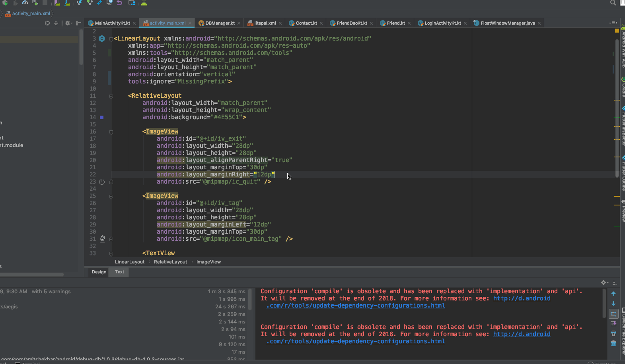Click the Android WiFi ADB toolbar icon

(x=144, y=3)
